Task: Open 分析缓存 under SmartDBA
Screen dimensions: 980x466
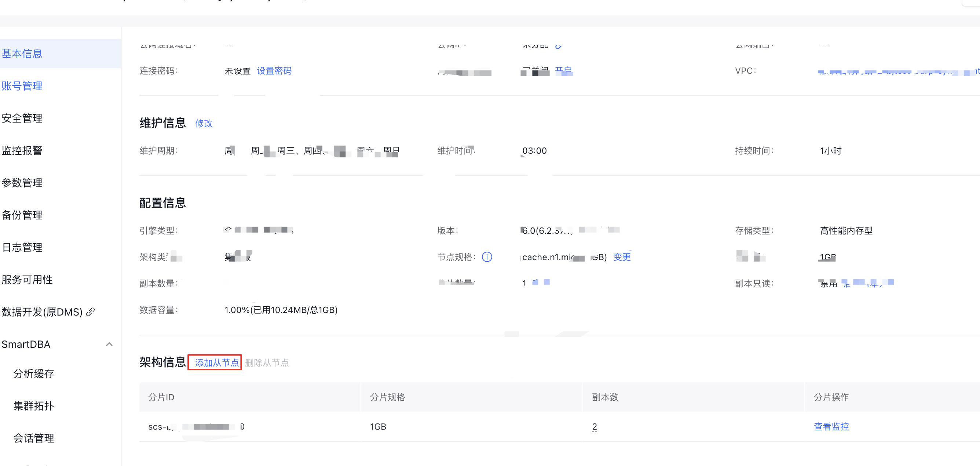Action: point(34,374)
